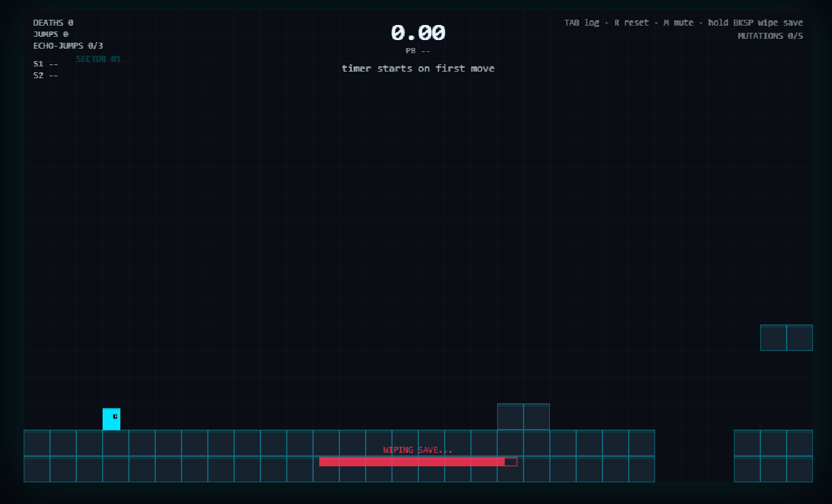Click the 'WIPING SAVE...' label

tap(418, 450)
